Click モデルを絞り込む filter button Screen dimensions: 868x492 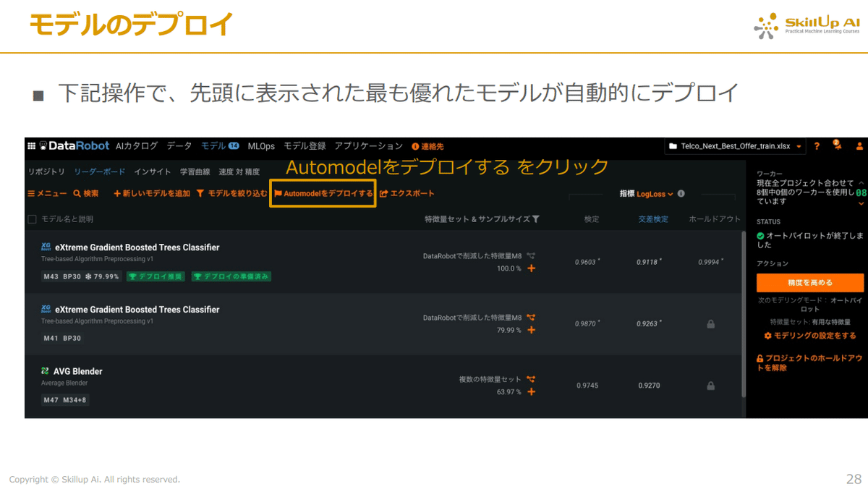(232, 194)
